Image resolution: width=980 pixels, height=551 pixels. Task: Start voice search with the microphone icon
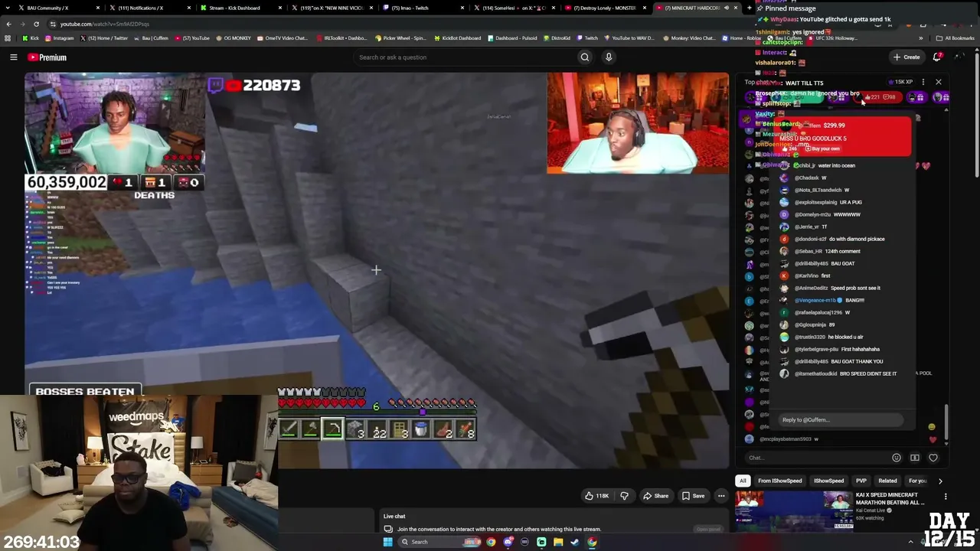609,57
